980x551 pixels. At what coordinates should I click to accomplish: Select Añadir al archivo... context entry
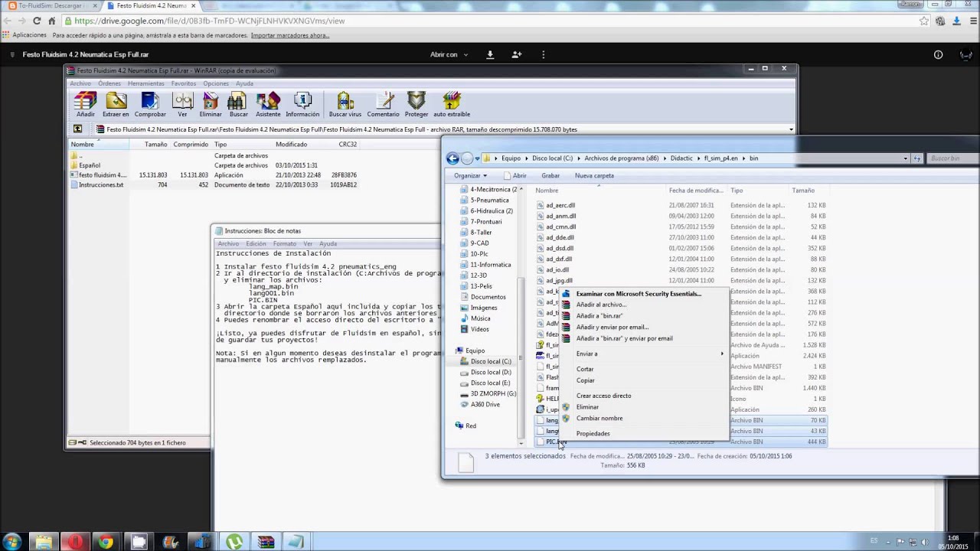[601, 305]
